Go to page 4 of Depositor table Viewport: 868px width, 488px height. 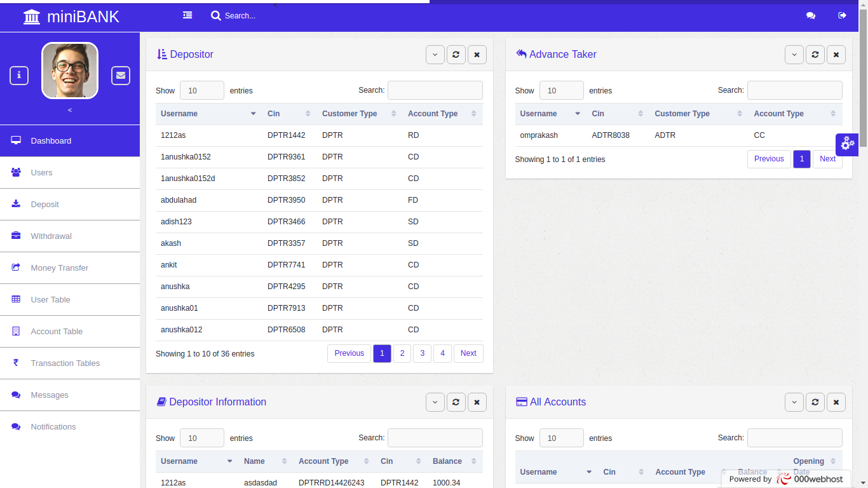(x=443, y=353)
